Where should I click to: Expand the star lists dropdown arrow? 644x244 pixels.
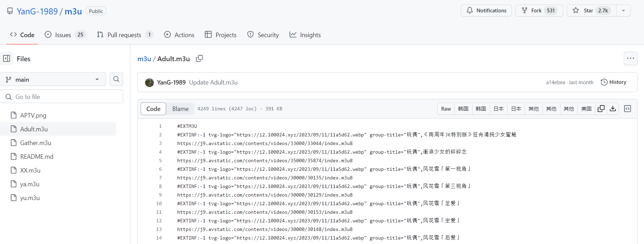pyautogui.click(x=623, y=11)
